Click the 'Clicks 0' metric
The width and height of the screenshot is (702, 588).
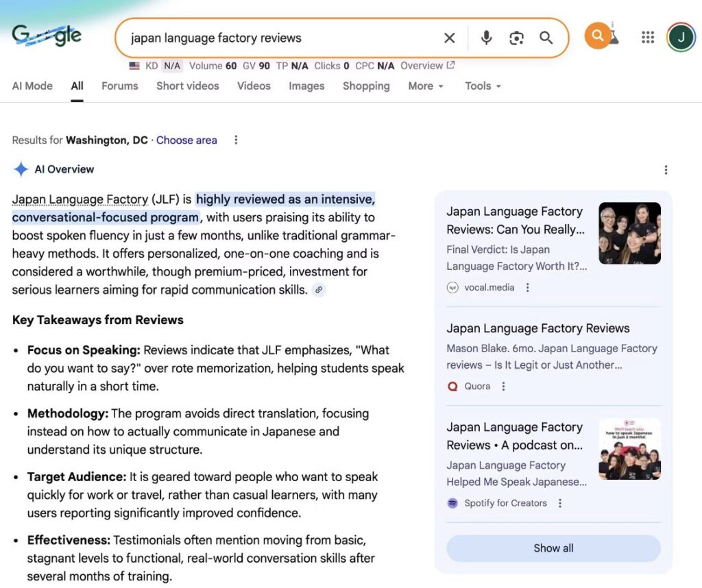click(x=331, y=66)
